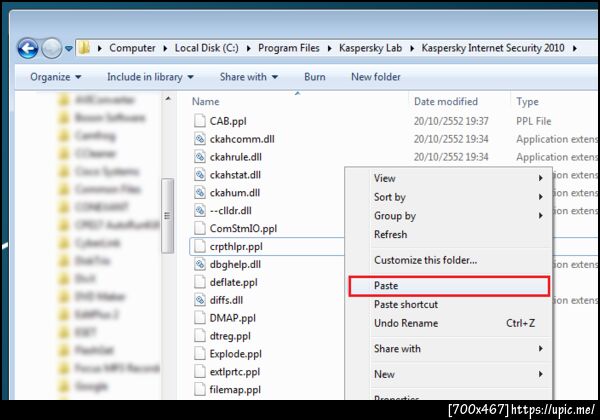
Task: Sort by Date modified column header
Action: [x=446, y=101]
